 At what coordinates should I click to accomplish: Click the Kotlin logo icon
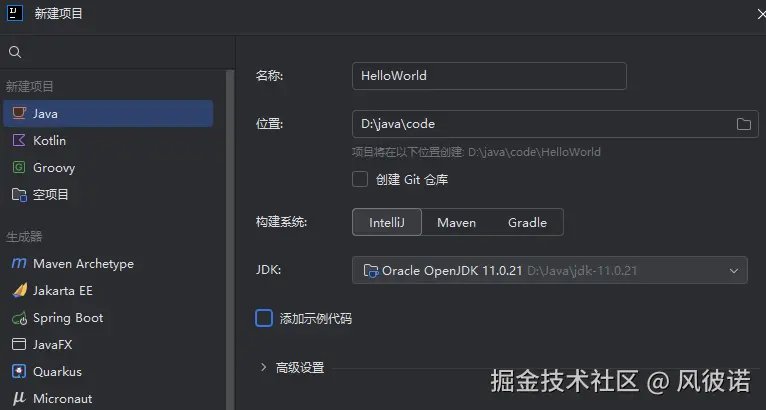pos(19,140)
